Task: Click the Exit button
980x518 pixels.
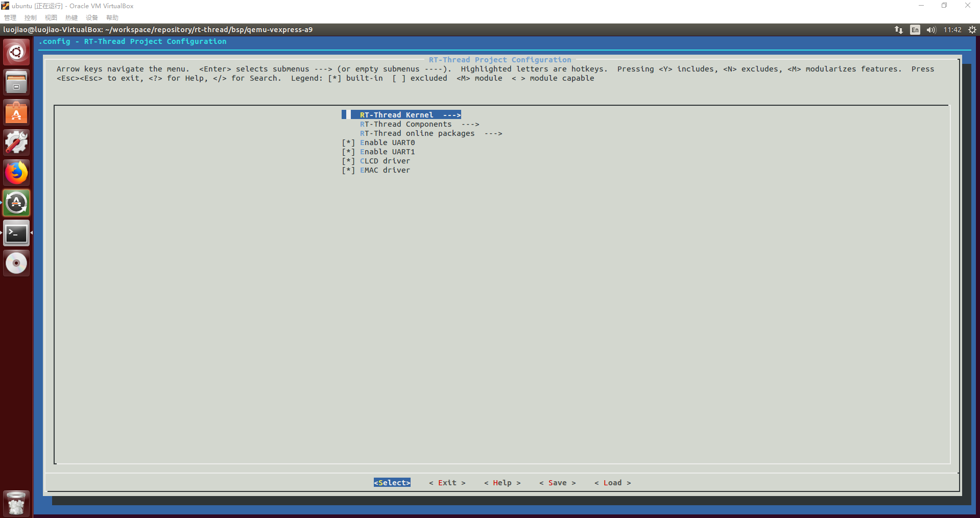Action: [447, 483]
